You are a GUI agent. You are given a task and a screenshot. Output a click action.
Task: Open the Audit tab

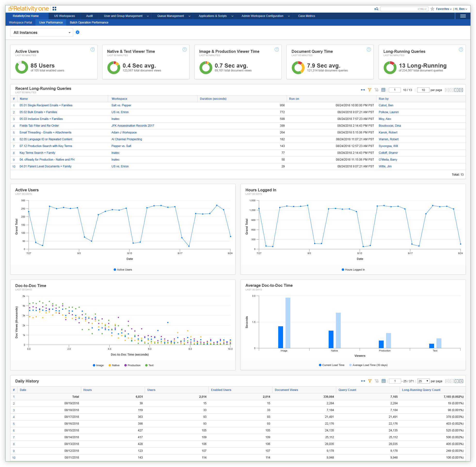pos(89,16)
